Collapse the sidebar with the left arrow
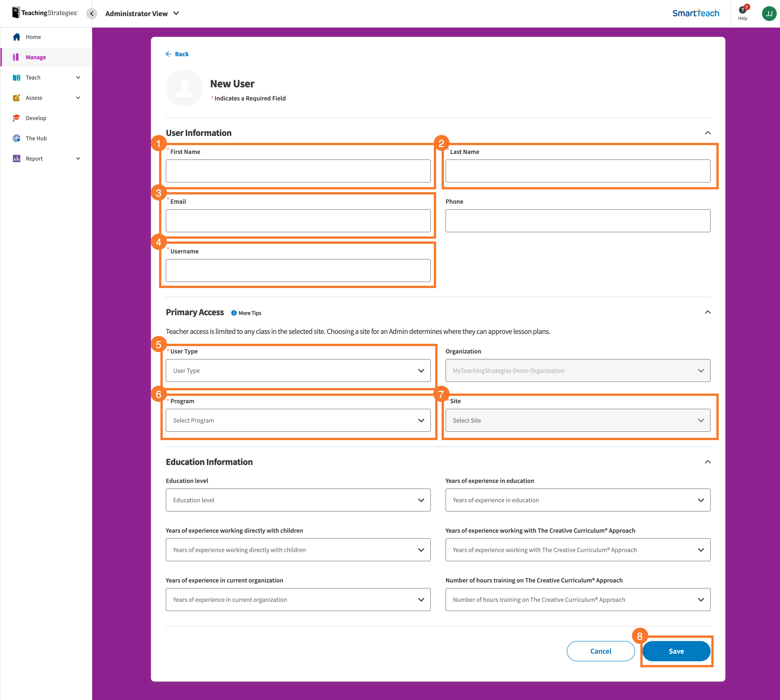Viewport: 780px width, 700px height. pos(92,13)
